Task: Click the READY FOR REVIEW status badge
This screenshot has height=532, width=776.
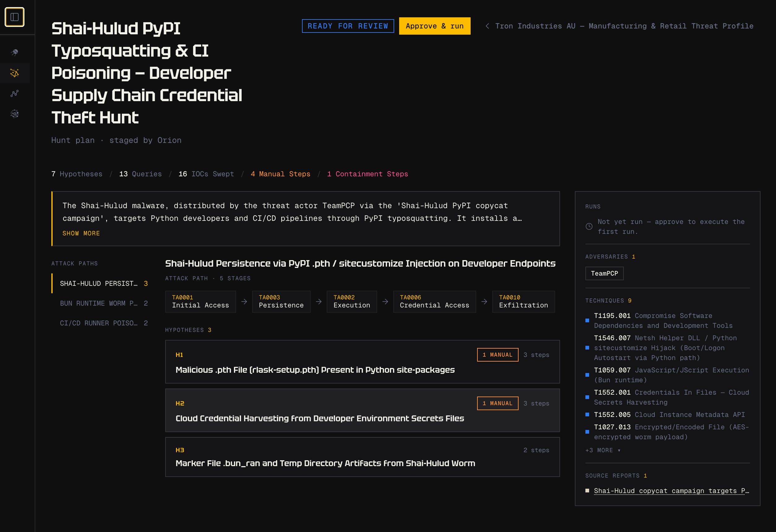Action: point(347,26)
